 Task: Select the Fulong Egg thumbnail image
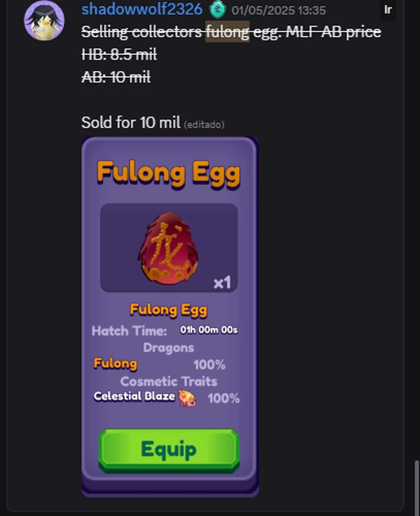click(x=169, y=247)
